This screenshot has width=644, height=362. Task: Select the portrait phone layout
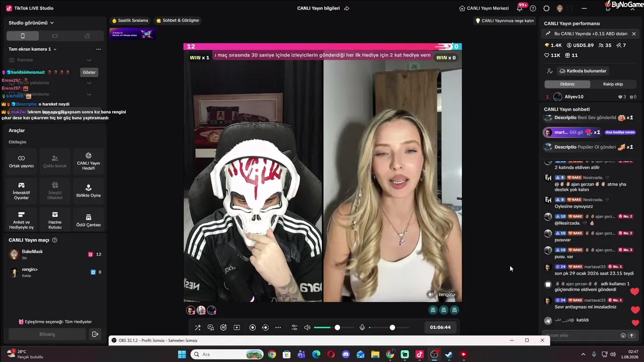(23, 36)
